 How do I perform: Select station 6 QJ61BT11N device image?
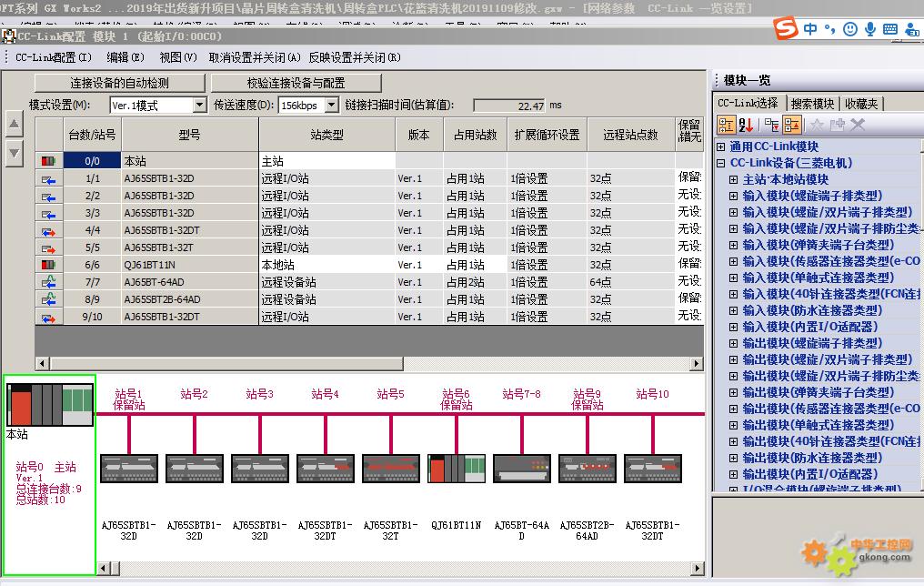(457, 469)
